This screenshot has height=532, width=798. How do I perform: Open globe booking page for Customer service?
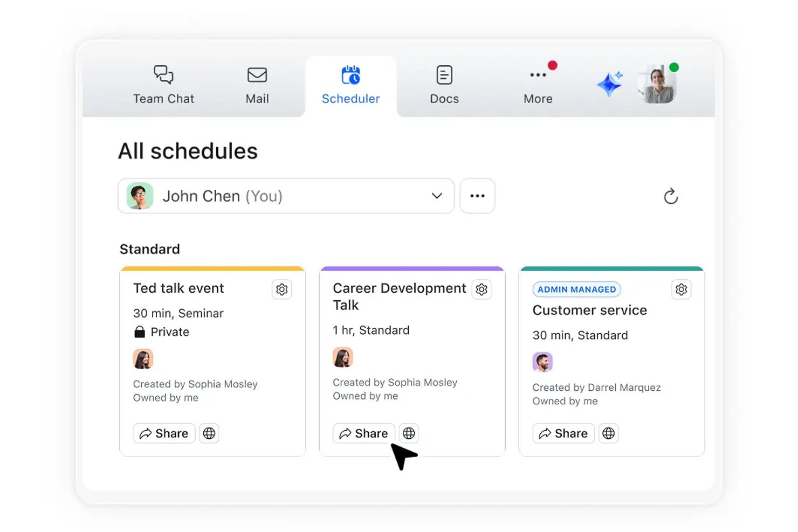608,433
